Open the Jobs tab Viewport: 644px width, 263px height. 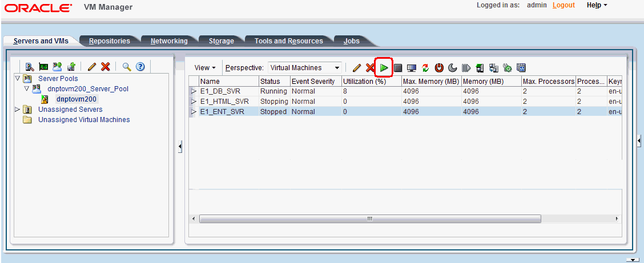352,41
